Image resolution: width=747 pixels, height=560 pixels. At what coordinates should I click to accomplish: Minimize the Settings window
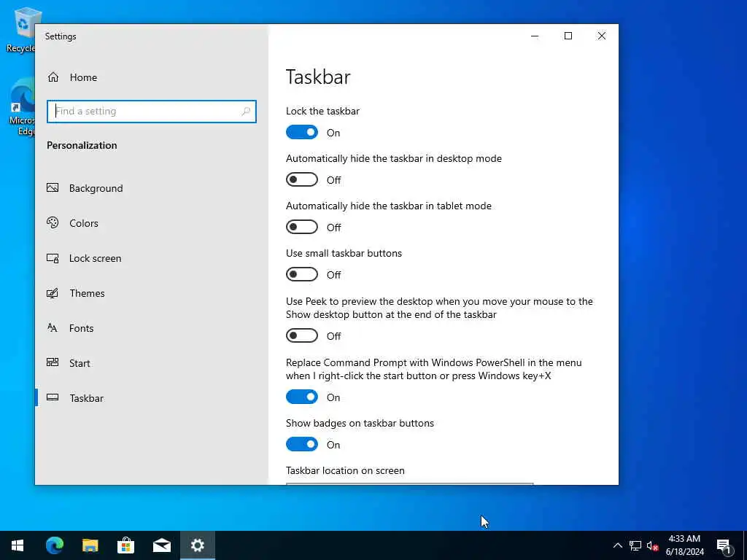pyautogui.click(x=535, y=36)
